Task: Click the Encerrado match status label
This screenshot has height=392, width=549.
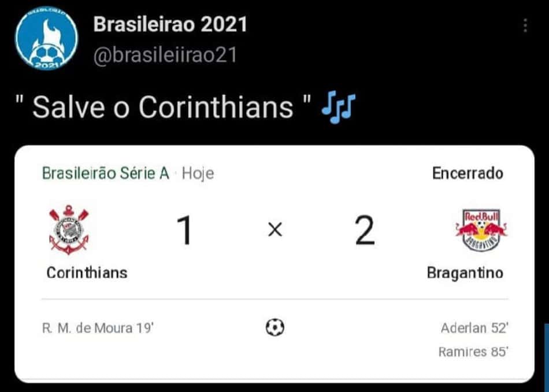Action: (468, 173)
